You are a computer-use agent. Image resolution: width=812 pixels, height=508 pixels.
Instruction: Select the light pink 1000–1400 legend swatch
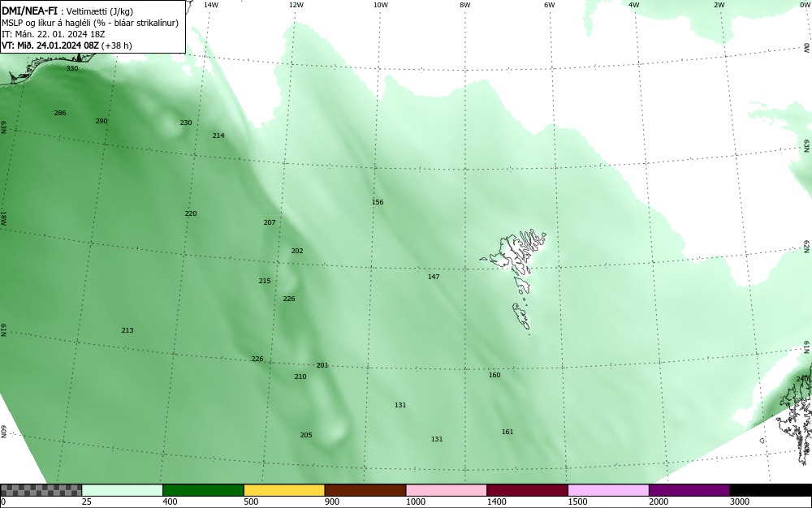point(447,490)
